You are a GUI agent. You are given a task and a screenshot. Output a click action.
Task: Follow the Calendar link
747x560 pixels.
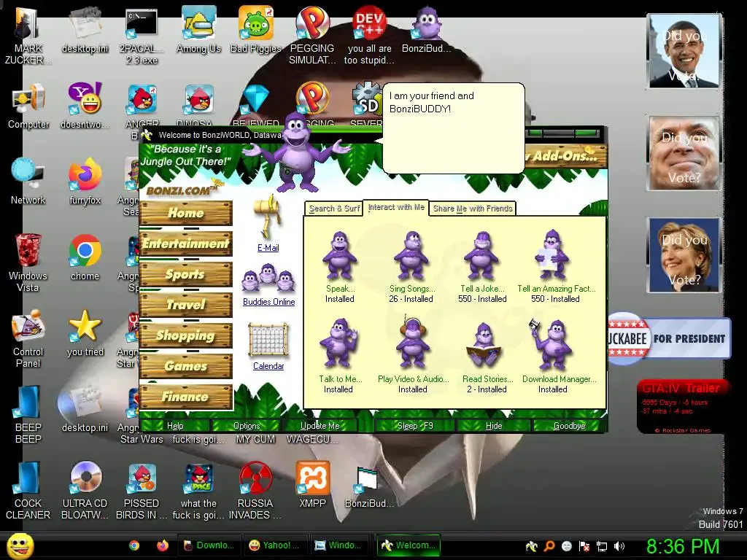tap(268, 366)
